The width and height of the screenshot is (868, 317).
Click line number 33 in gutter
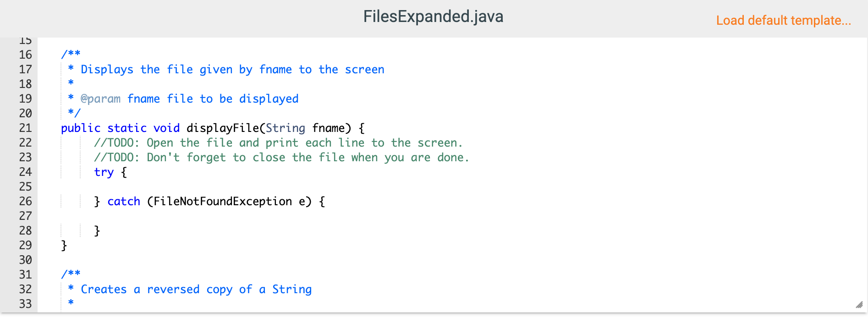click(x=25, y=304)
